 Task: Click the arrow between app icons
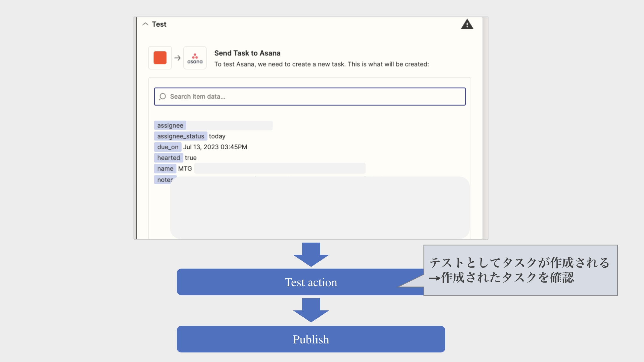(x=177, y=58)
